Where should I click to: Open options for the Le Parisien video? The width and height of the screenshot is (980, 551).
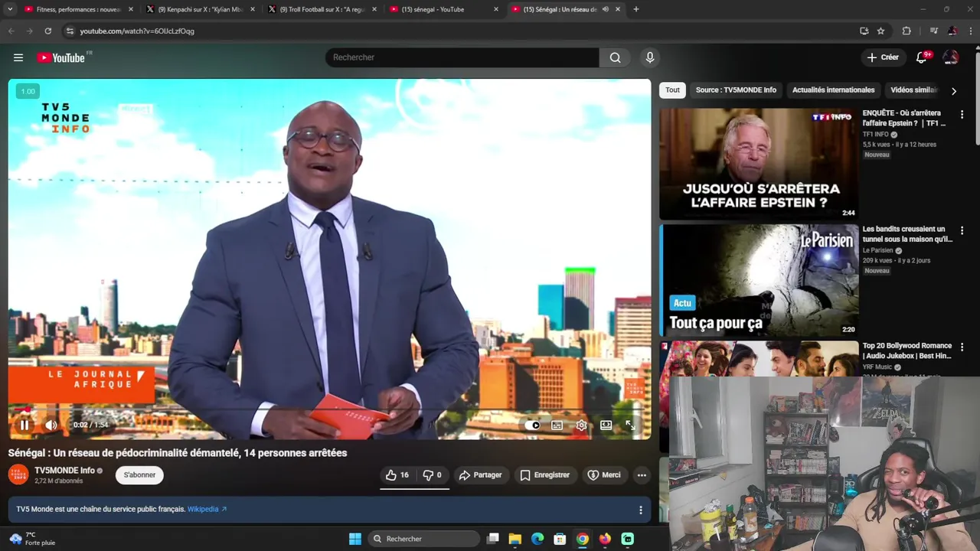962,230
